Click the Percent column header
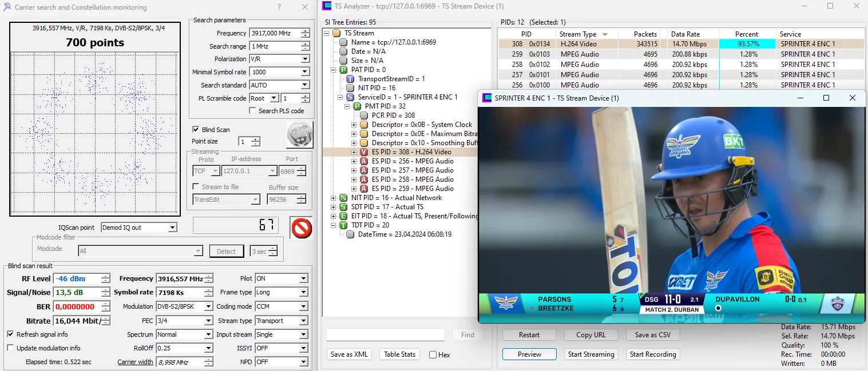The image size is (868, 371). (746, 34)
